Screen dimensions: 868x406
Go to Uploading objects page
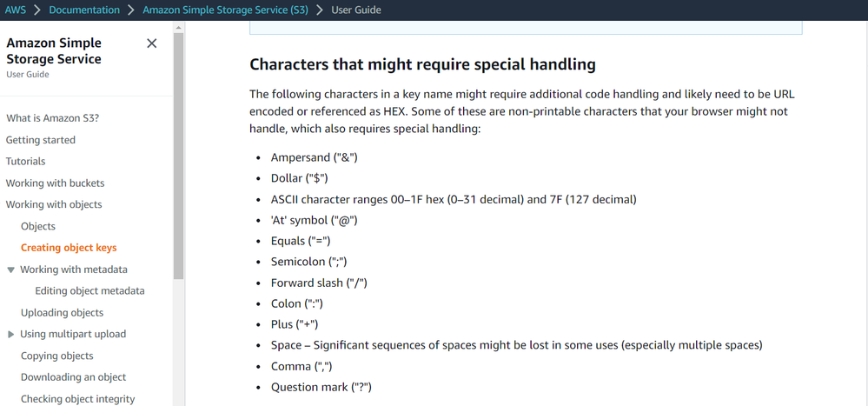click(62, 313)
